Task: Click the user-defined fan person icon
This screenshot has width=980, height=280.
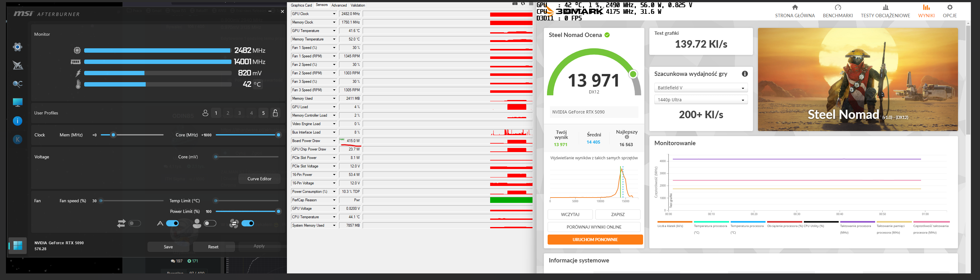Action: (x=197, y=223)
